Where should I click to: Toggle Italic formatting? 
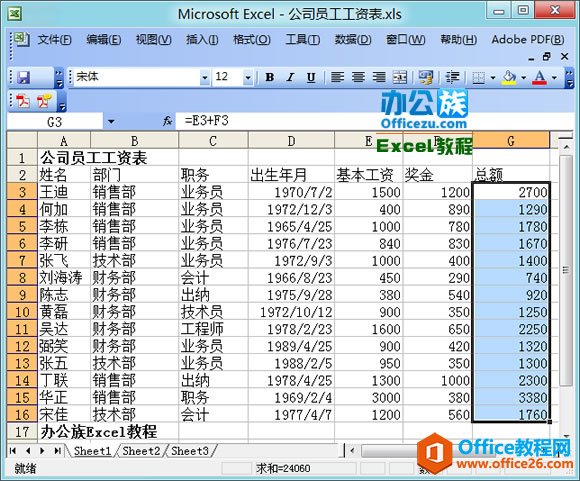coord(290,77)
